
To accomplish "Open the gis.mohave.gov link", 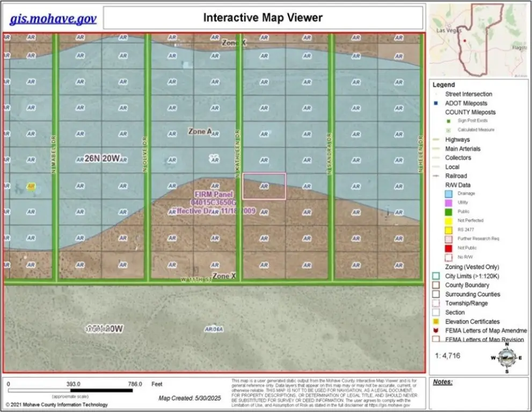I will pos(53,19).
